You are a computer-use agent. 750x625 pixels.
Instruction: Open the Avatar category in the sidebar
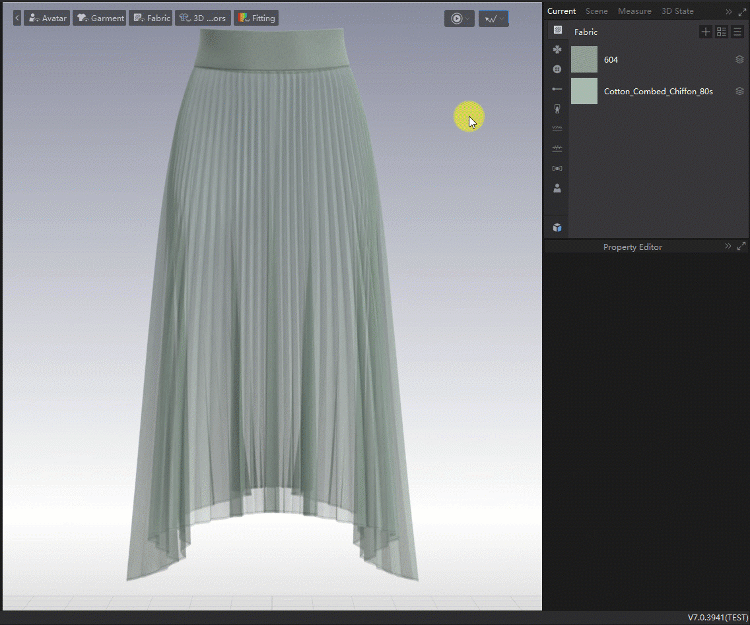557,188
